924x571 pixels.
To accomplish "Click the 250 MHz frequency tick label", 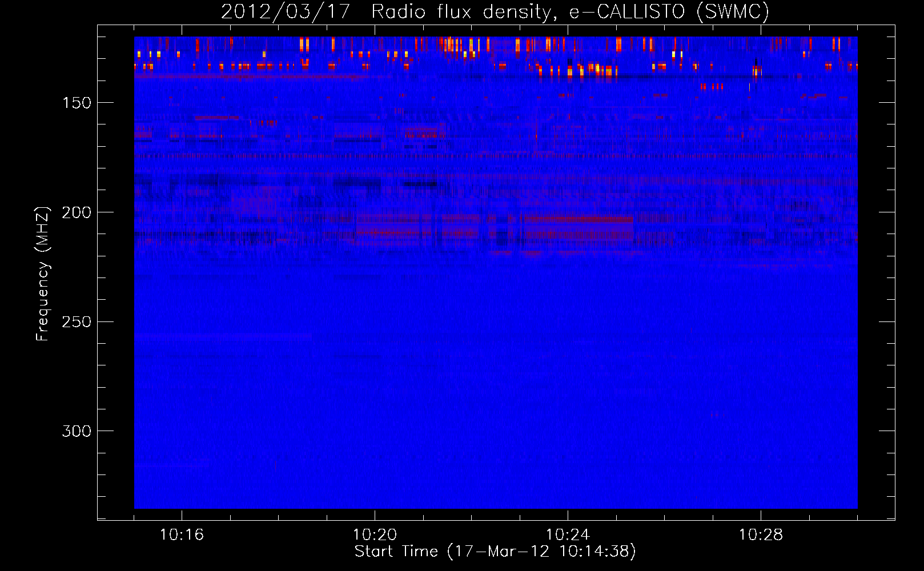I will (77, 321).
